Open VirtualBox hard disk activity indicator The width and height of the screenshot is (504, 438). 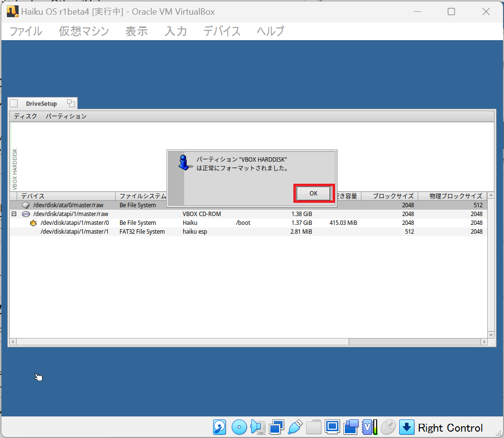[219, 427]
